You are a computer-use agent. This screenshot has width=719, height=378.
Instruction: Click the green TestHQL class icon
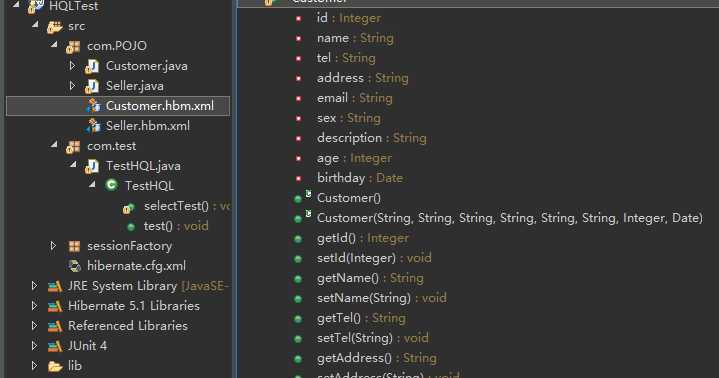111,185
